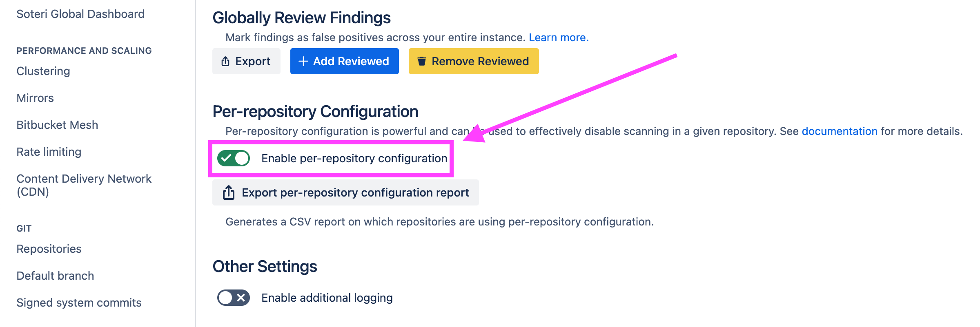Select Bitbucket Mesh in sidebar
The height and width of the screenshot is (327, 980).
pyautogui.click(x=57, y=125)
